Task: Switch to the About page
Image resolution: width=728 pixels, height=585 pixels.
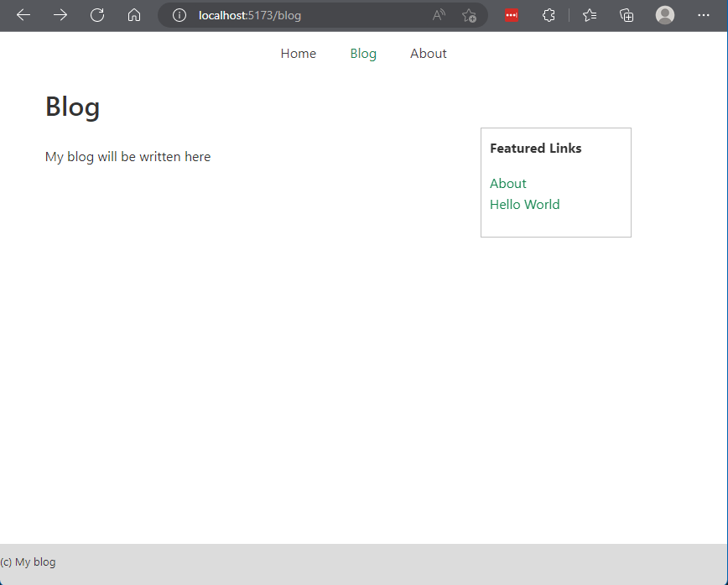Action: [428, 53]
